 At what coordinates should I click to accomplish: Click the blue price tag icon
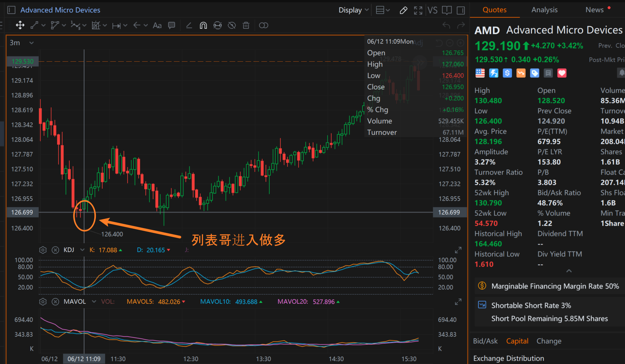coord(534,73)
